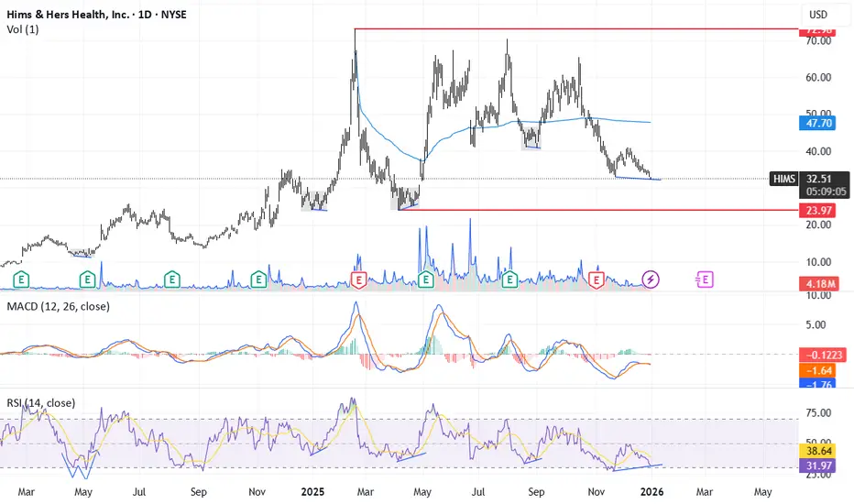Click the green earnings icon at May 2024
Screen dimensions: 854x504
(87, 280)
